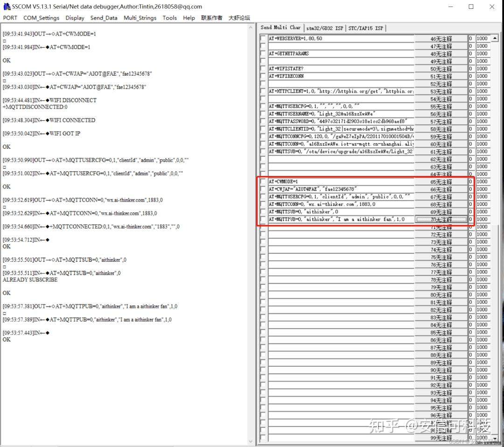Viewport: 504px width, 447px height.
Task: Click the 大虾论坛 forum link
Action: (239, 18)
